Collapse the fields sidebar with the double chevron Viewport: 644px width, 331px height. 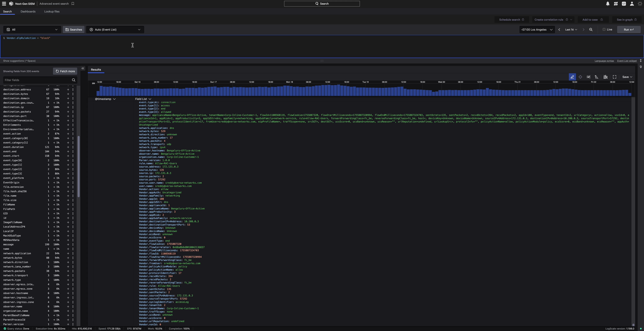click(x=83, y=68)
